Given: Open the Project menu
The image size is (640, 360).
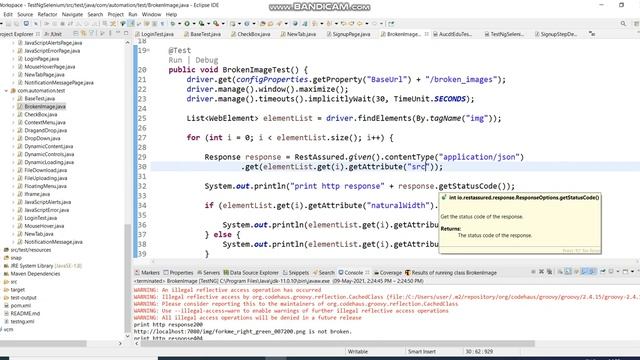Looking at the screenshot, I should 116,14.
